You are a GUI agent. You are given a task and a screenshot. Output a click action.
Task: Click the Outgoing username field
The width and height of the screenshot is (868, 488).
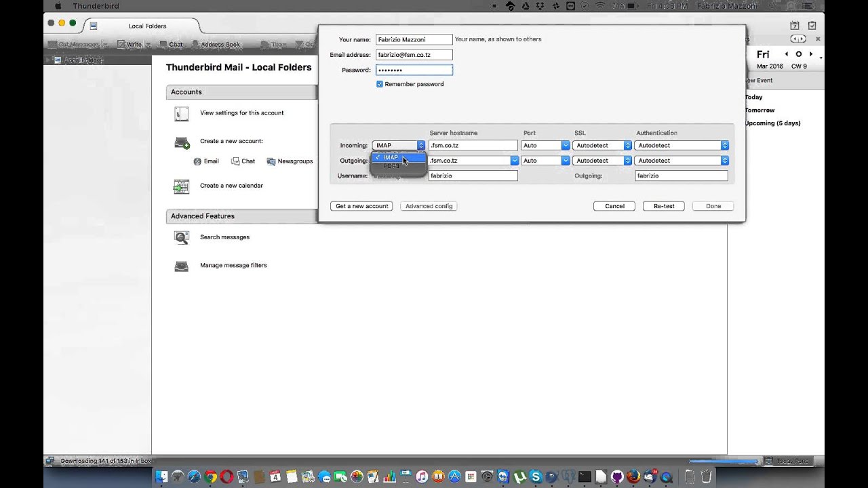pos(682,176)
